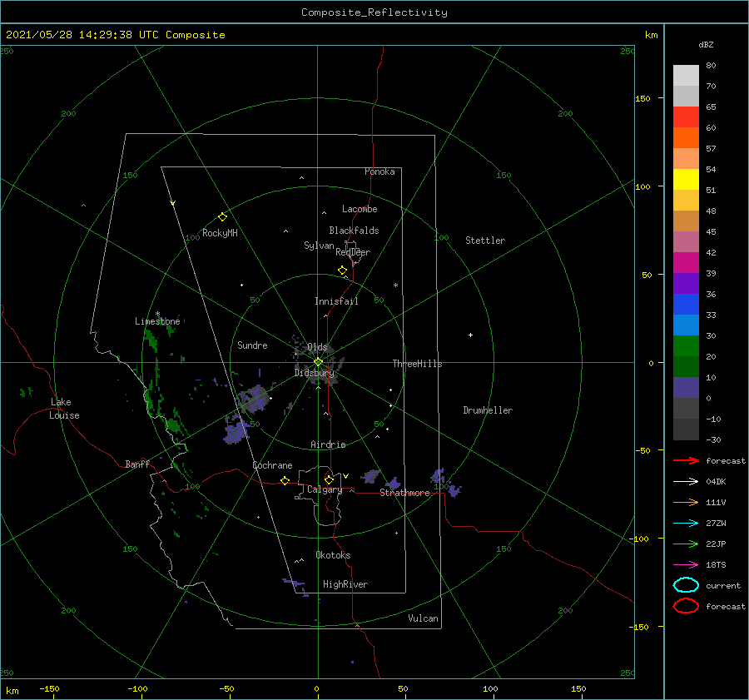This screenshot has height=700, width=749.
Task: Select the yellow diamond marker below RedDeer
Action: [343, 270]
